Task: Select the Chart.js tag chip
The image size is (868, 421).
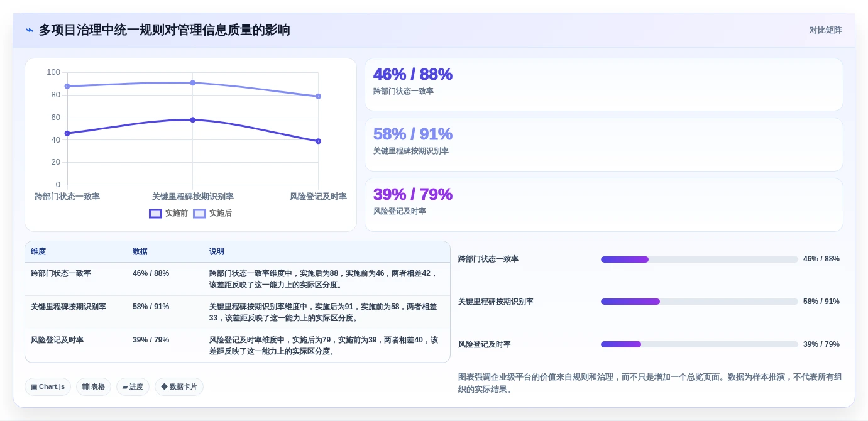Action: (48, 387)
